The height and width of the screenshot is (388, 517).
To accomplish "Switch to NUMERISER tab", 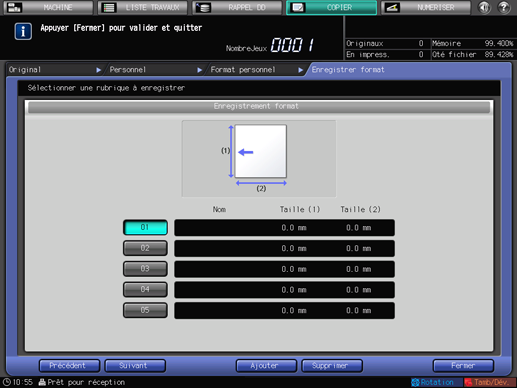I will click(x=426, y=7).
